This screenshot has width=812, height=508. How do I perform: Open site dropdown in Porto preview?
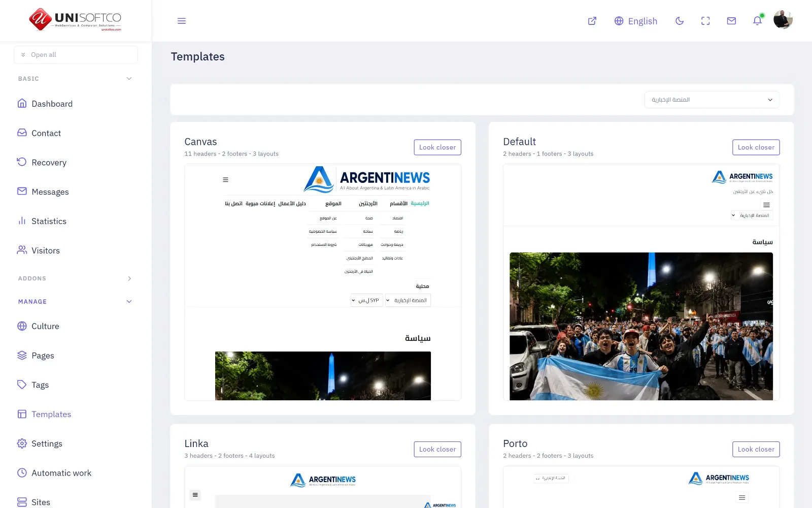tap(551, 478)
